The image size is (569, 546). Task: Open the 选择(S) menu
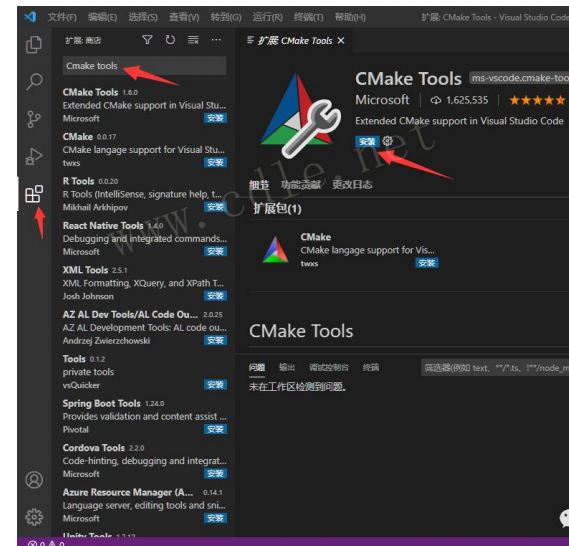pos(143,17)
